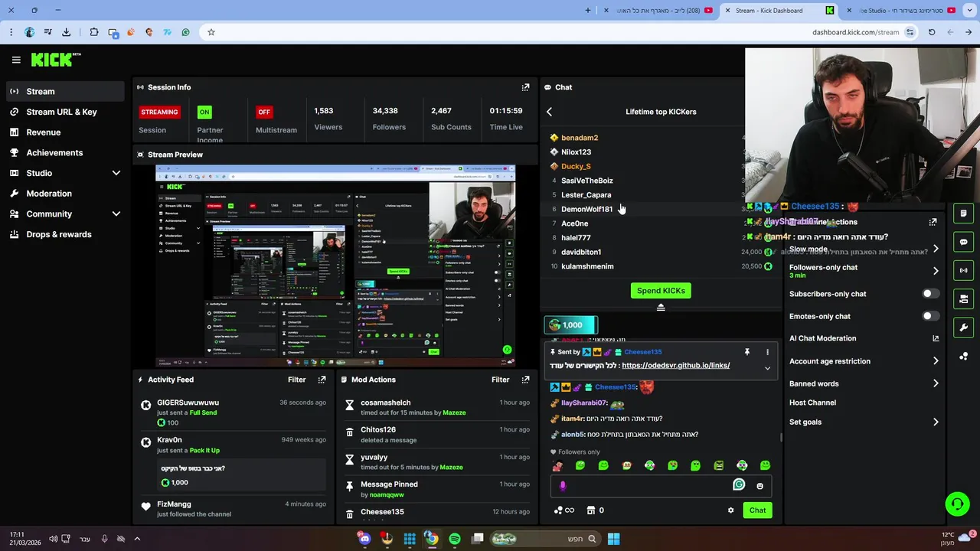The width and height of the screenshot is (980, 551).
Task: Switch to the YouTube Studio browser tab
Action: point(905,11)
